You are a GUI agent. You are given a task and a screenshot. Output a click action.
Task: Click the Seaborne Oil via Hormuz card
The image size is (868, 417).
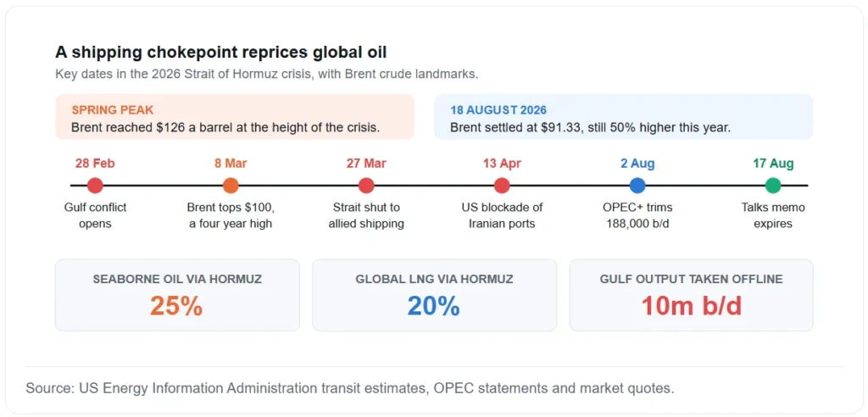click(177, 295)
